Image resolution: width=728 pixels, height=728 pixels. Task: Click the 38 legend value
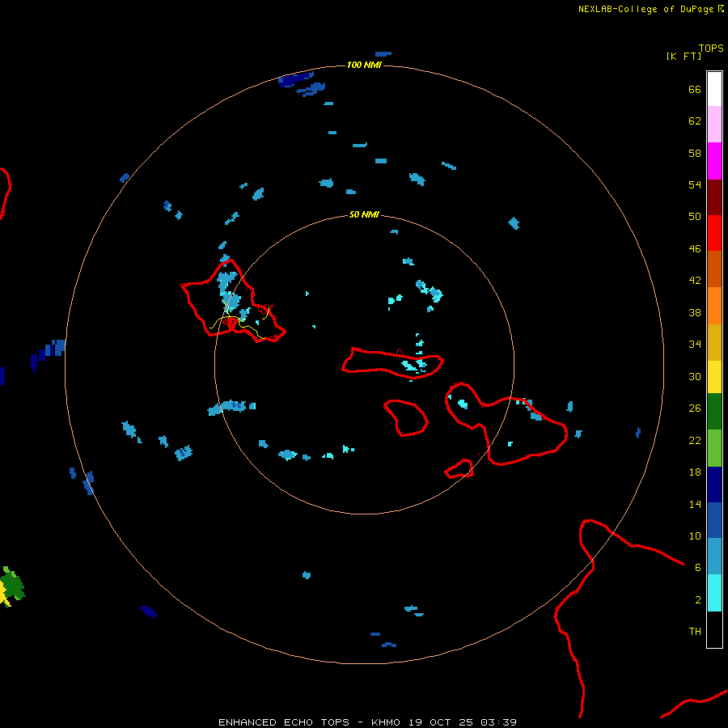pyautogui.click(x=695, y=313)
